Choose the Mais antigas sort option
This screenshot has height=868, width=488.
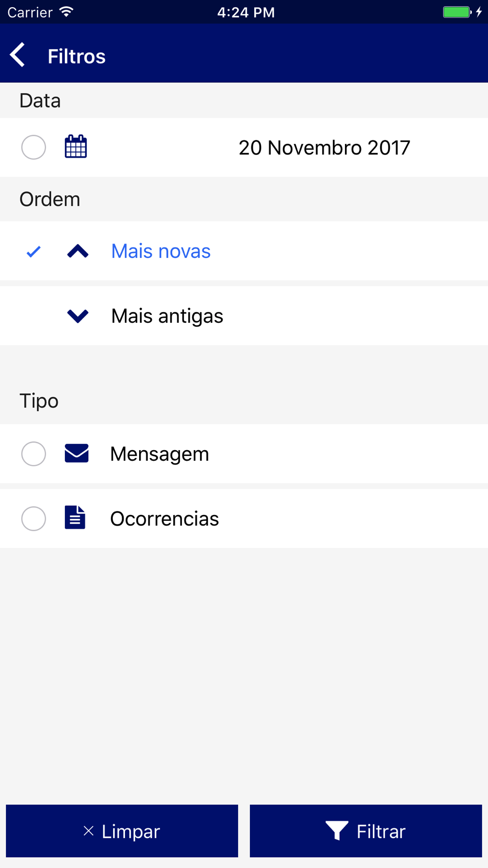244,316
